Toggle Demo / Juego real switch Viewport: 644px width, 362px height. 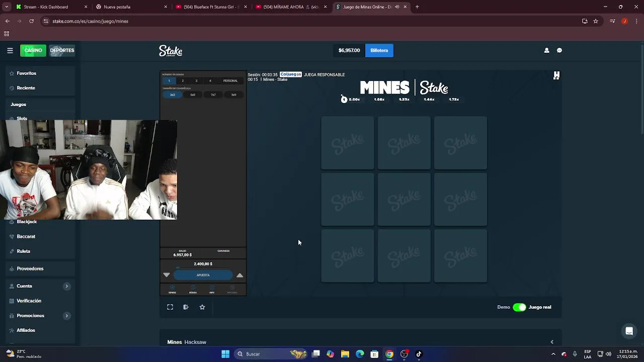point(519,307)
